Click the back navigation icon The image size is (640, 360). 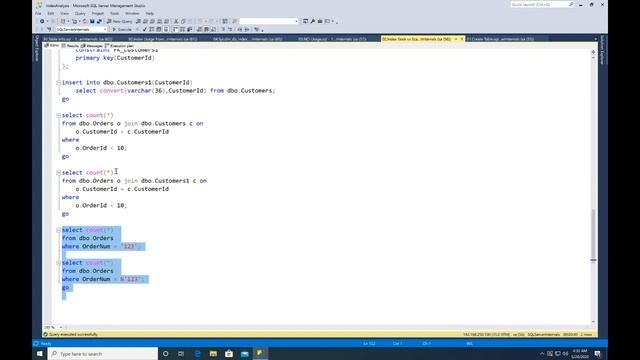click(x=42, y=21)
